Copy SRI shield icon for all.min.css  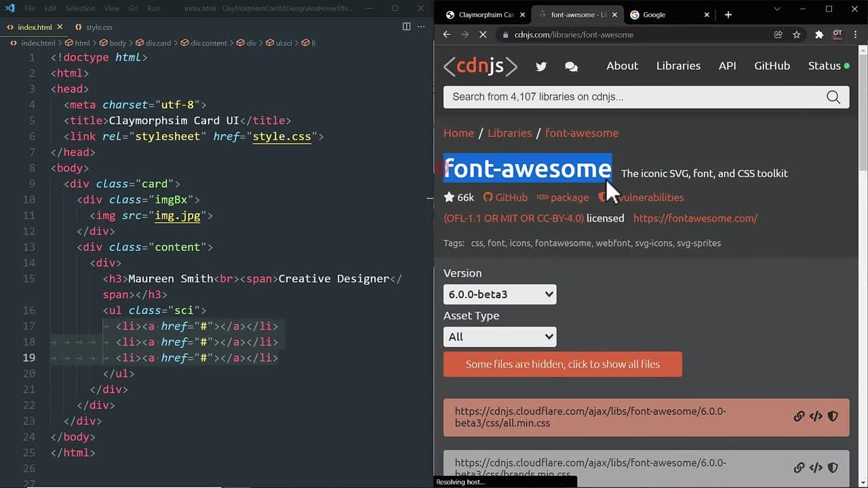coord(833,417)
